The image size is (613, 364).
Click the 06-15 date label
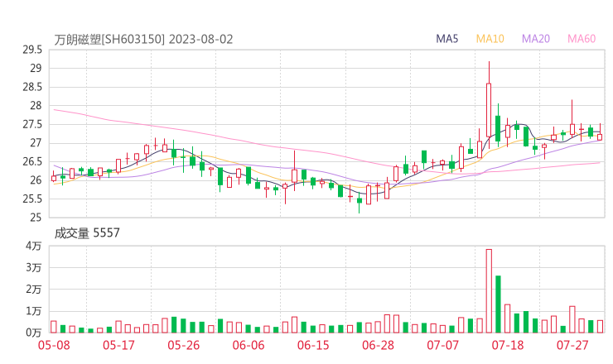click(313, 345)
